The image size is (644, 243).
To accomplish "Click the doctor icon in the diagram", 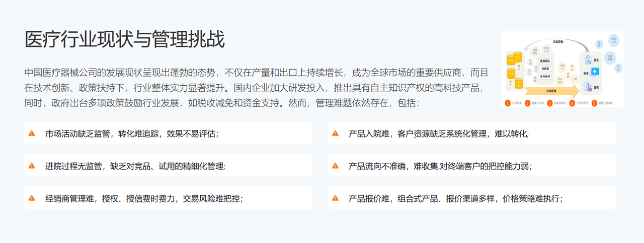I will [587, 60].
